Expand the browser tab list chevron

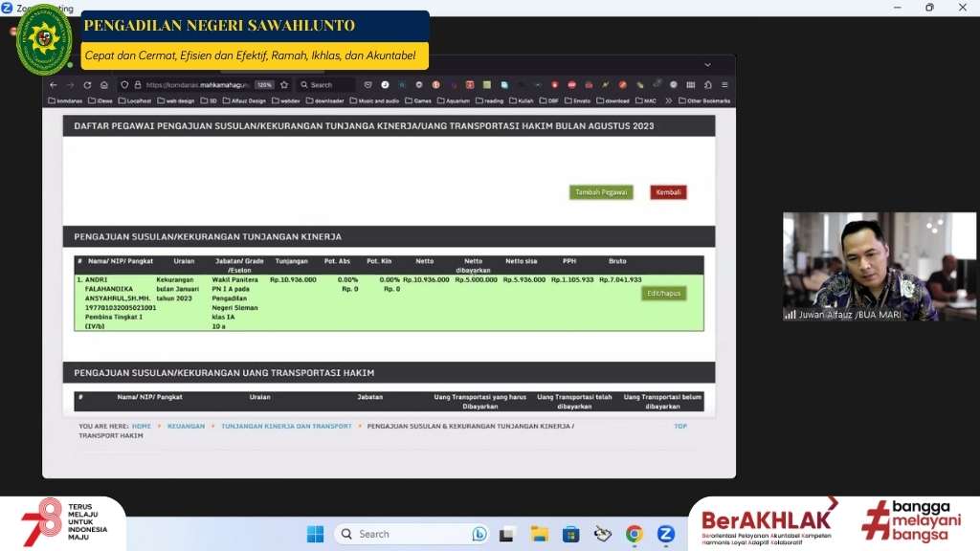[707, 65]
